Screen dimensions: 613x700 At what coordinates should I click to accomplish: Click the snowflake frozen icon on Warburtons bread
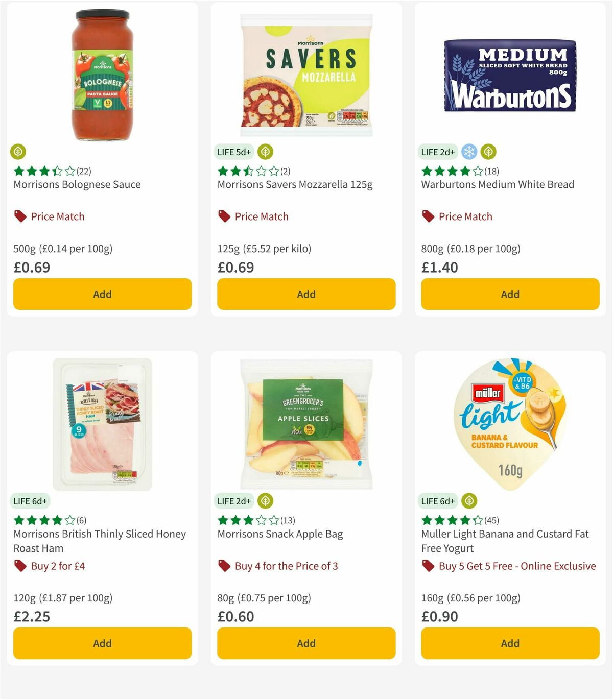[x=469, y=152]
